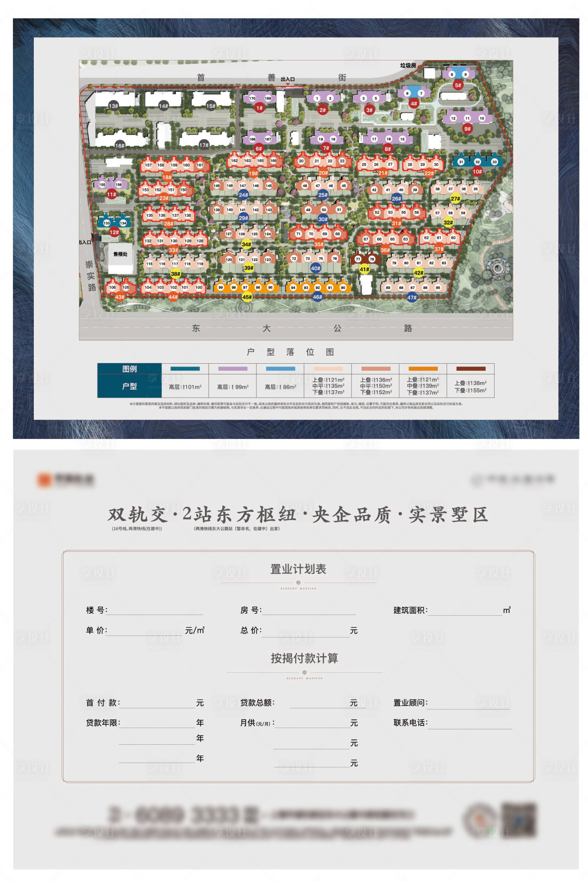Select the 21# building marker
This screenshot has height=882, width=588.
[383, 173]
